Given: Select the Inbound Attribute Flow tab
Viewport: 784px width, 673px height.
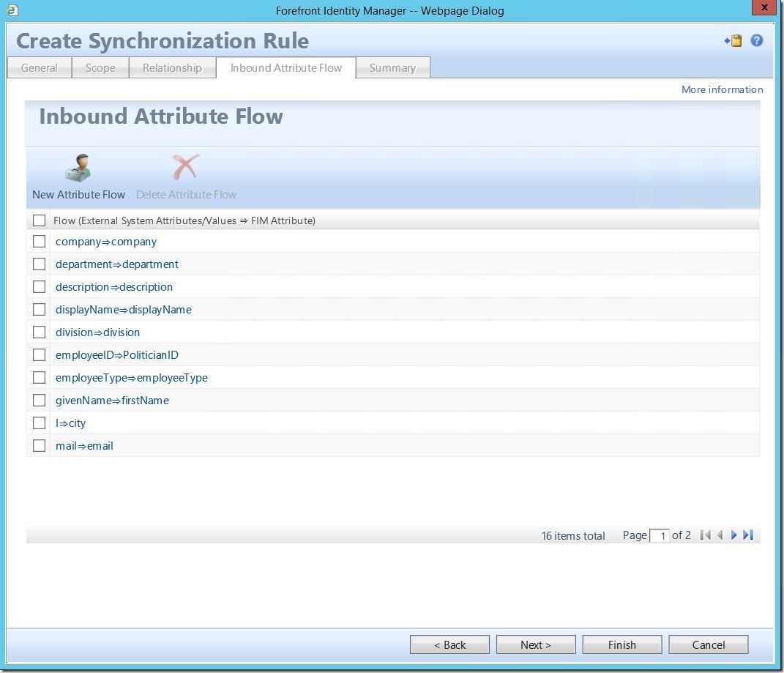Looking at the screenshot, I should [x=286, y=67].
